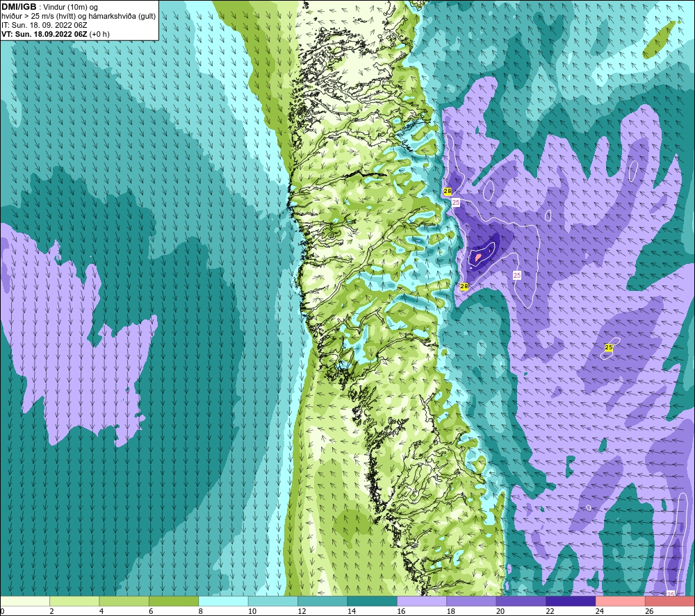Image resolution: width=695 pixels, height=616 pixels.
Task: Select the legend tick label 24
Action: tap(600, 611)
